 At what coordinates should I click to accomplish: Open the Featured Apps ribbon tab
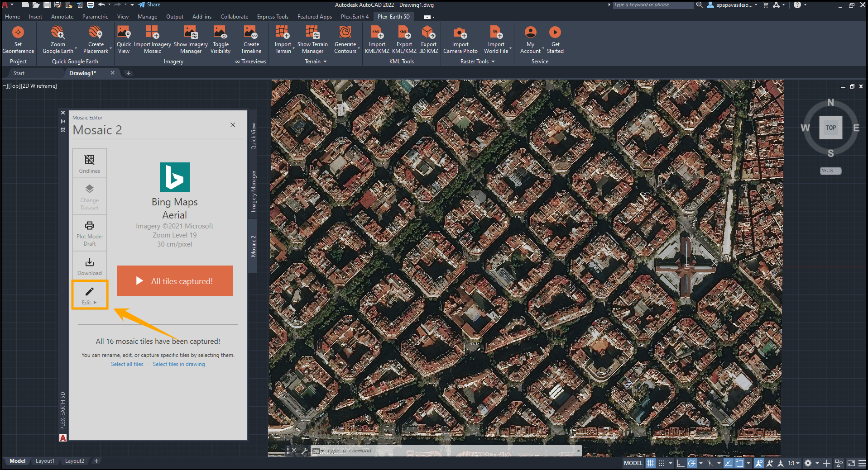[315, 17]
